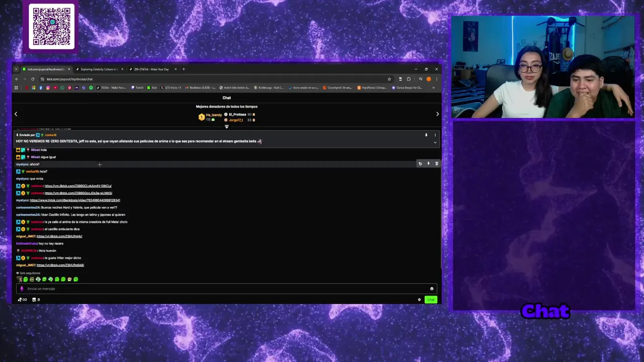644x362 pixels.
Task: Click username He_isandy in top donors
Action: [214, 115]
